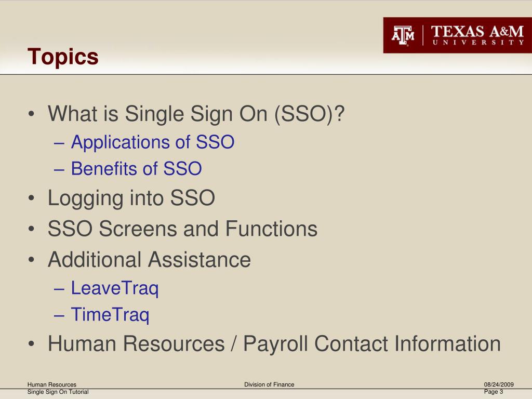The height and width of the screenshot is (399, 532).
Task: Select 'SSO Screens and Functions' bullet text
Action: [x=182, y=229]
